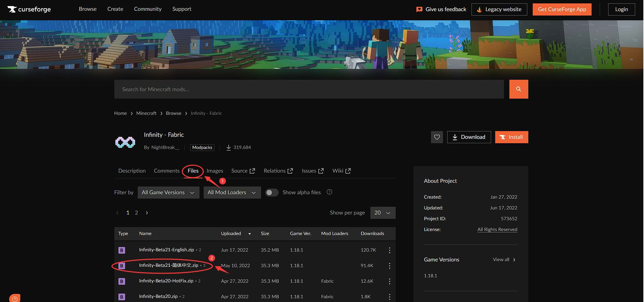Open the Browse menu

pyautogui.click(x=88, y=9)
